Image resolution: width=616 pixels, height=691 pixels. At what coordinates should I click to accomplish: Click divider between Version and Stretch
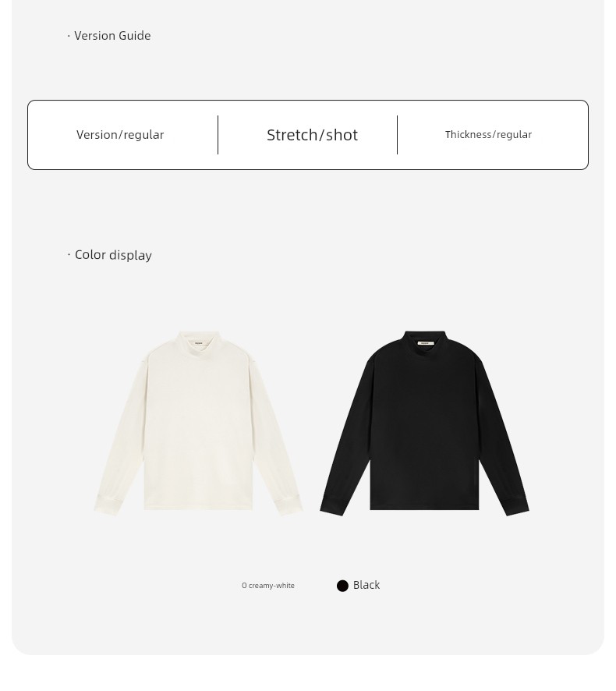click(218, 135)
